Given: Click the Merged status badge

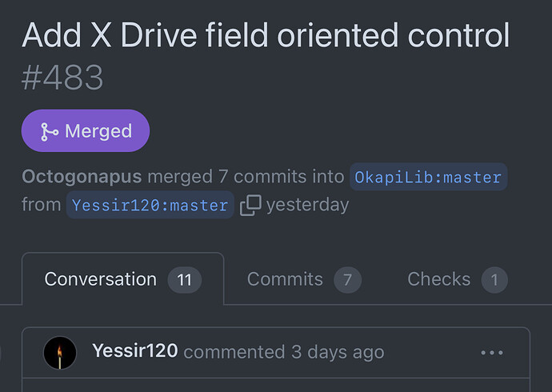Looking at the screenshot, I should click(x=86, y=131).
